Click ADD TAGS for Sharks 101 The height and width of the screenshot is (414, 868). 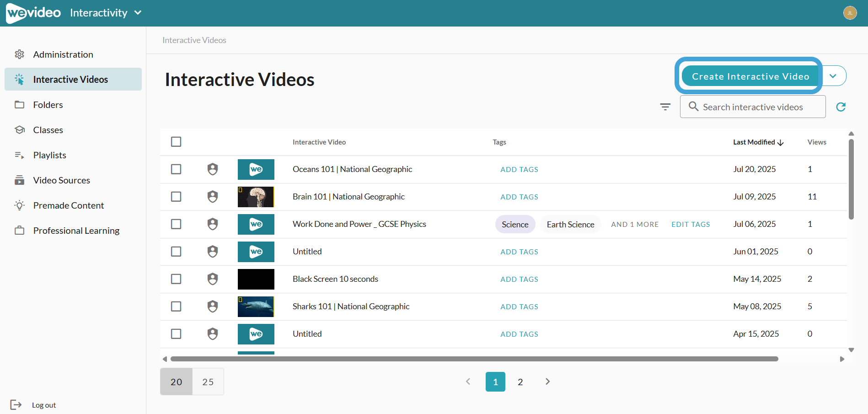(x=519, y=307)
